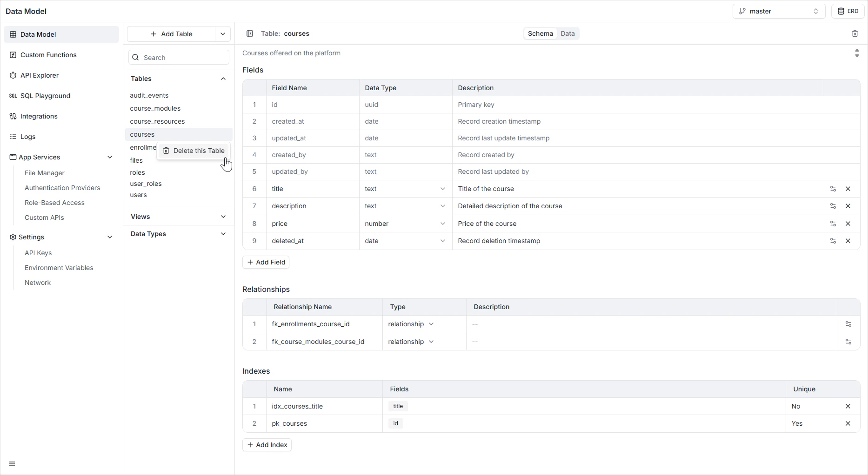Open settings for fk_course_modules_course_id relationship

click(x=848, y=342)
